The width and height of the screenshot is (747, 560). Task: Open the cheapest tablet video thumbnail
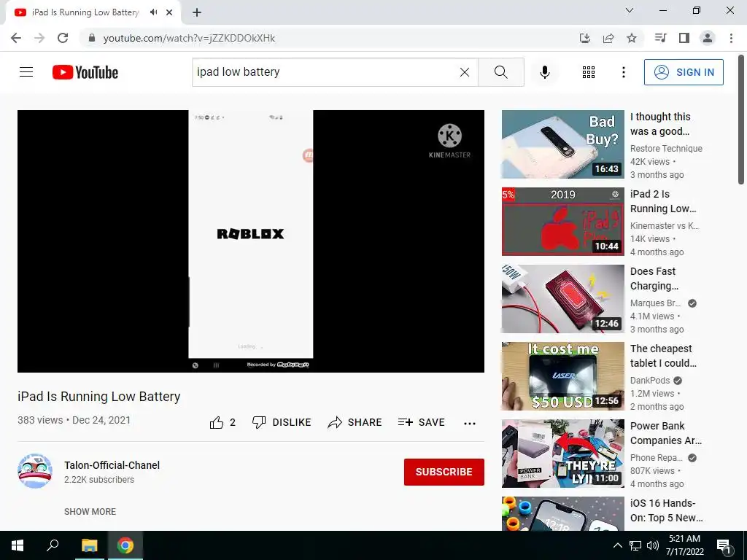[x=562, y=376]
